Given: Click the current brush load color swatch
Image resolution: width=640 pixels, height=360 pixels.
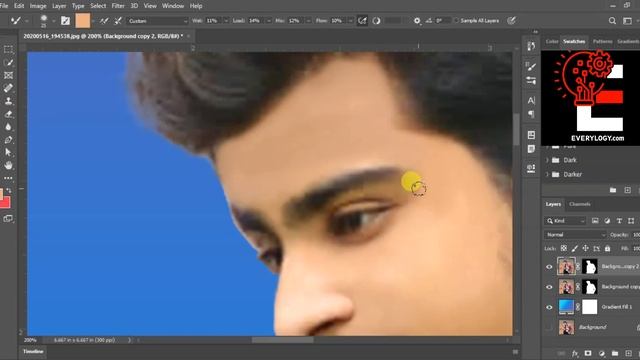Looking at the screenshot, I should [82, 20].
